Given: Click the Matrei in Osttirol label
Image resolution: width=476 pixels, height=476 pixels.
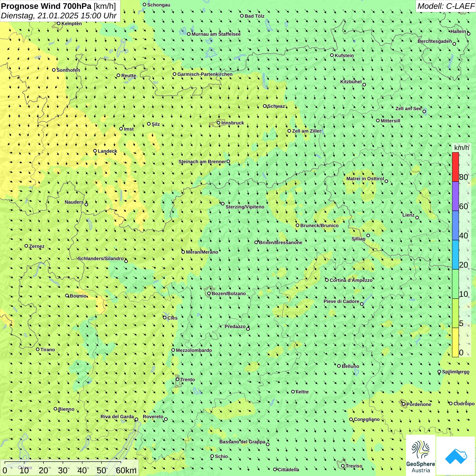Looking at the screenshot, I should point(365,178).
